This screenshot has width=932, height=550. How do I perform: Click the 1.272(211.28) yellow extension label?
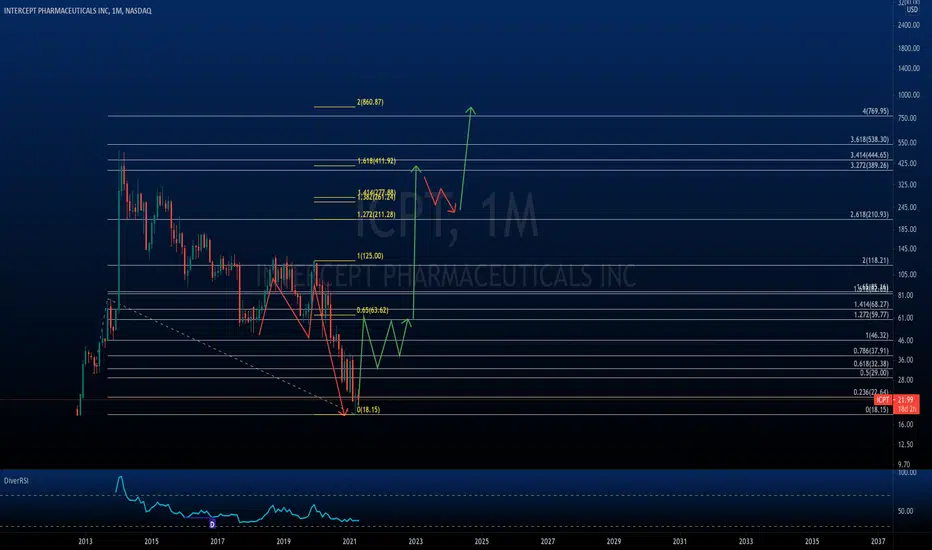pyautogui.click(x=376, y=215)
